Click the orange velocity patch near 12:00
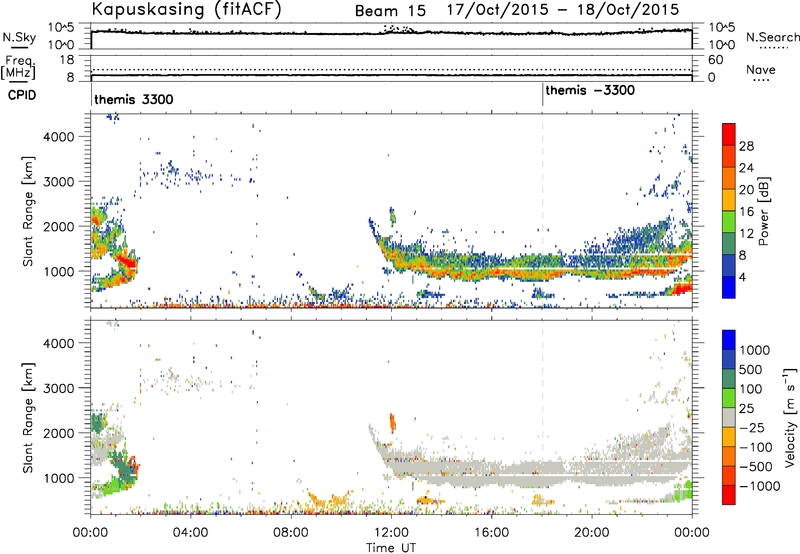Image resolution: width=800 pixels, height=554 pixels. click(392, 423)
